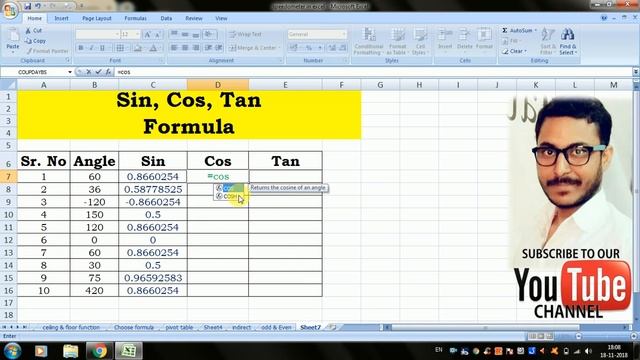Click AutoSum sigma button
Viewport: 640px width, 360px height.
[518, 31]
